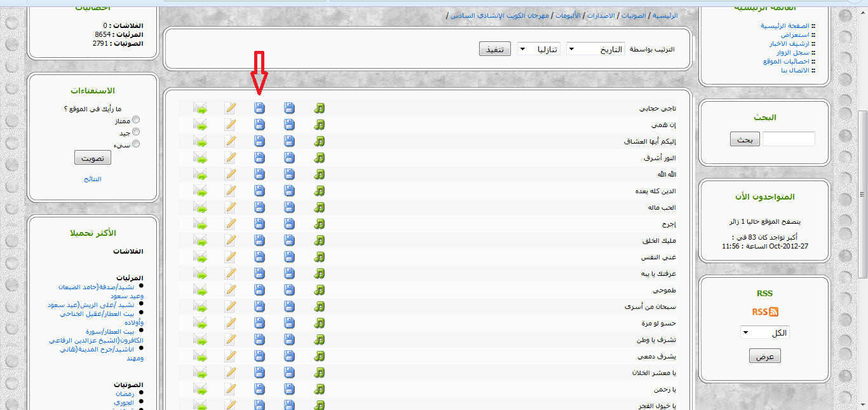Click the search text field beside بحث
Viewport: 868px width, 410px height.
788,139
